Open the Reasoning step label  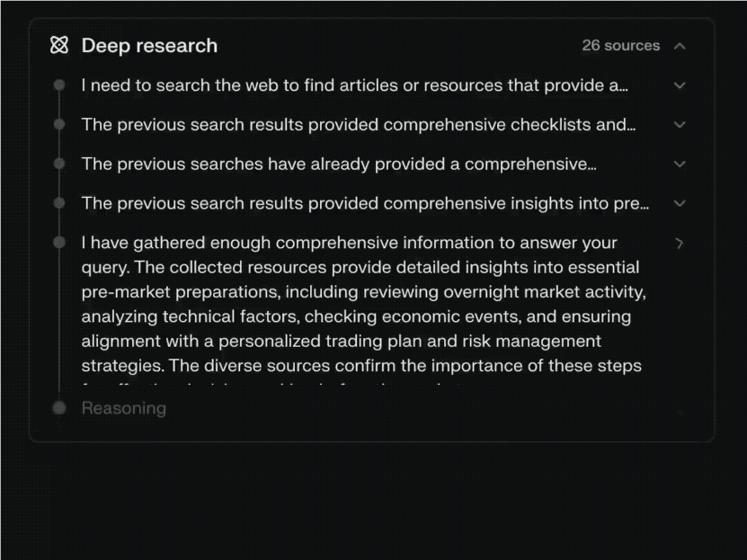(x=124, y=408)
